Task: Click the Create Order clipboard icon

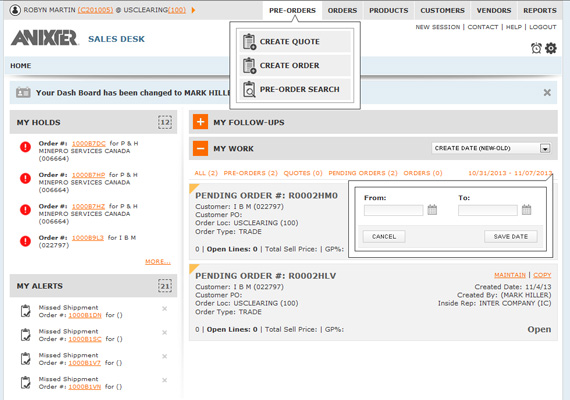Action: [x=249, y=65]
